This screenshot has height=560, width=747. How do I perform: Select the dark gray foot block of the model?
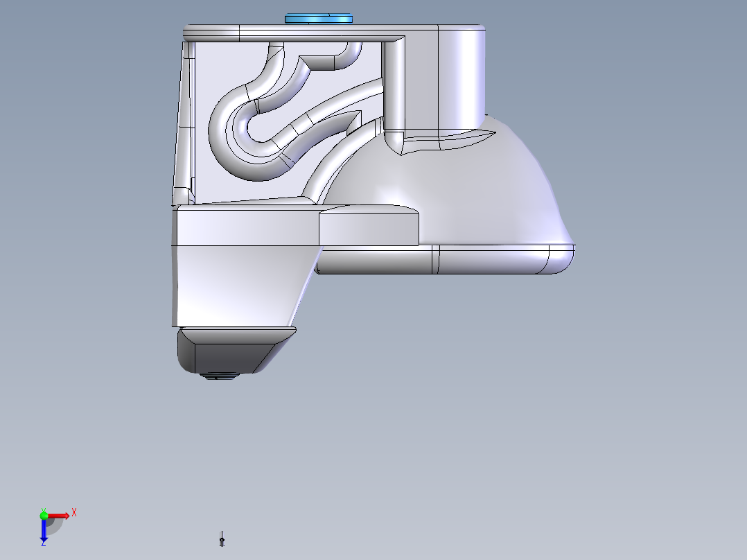(x=236, y=350)
